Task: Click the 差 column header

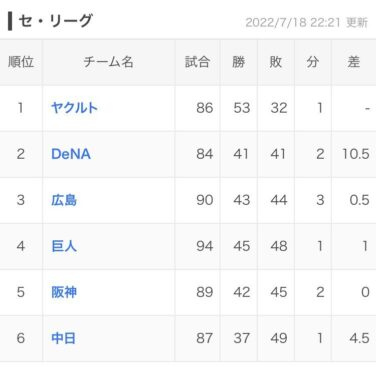Action: pos(354,62)
